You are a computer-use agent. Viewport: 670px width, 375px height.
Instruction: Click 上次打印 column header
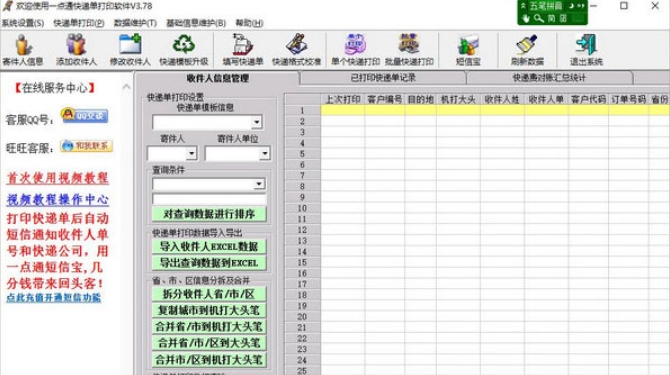coord(343,100)
